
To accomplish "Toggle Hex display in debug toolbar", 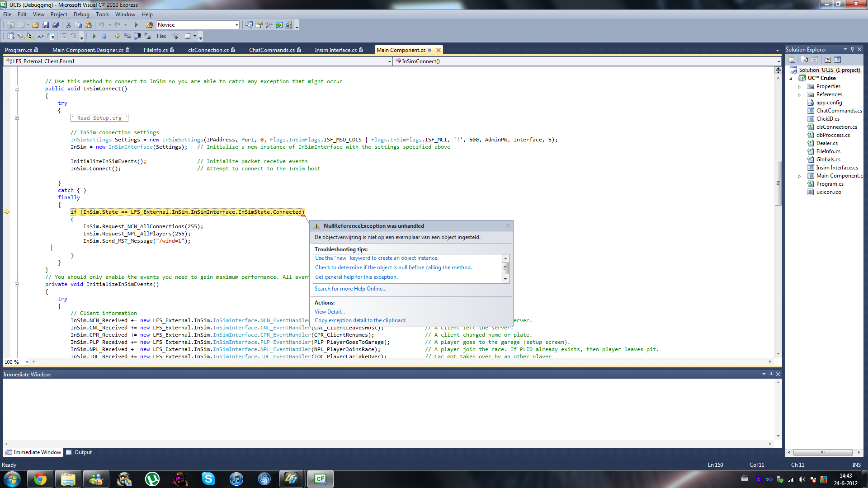I will pyautogui.click(x=161, y=36).
